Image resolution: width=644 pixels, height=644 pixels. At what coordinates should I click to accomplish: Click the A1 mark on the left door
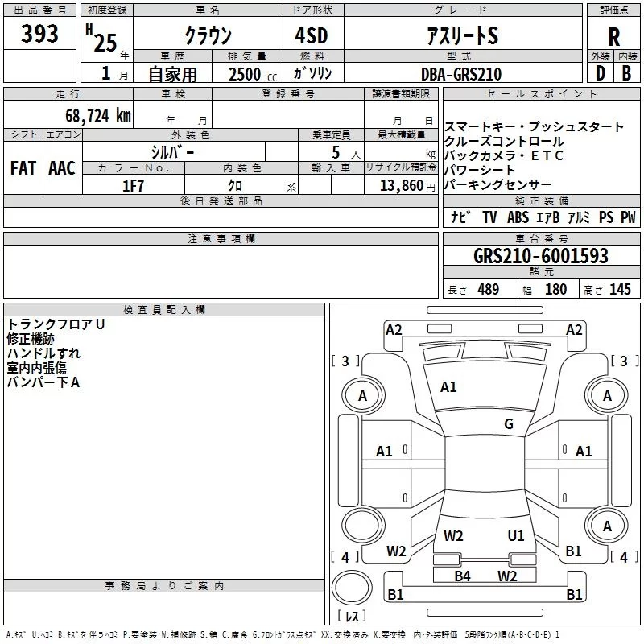385,452
